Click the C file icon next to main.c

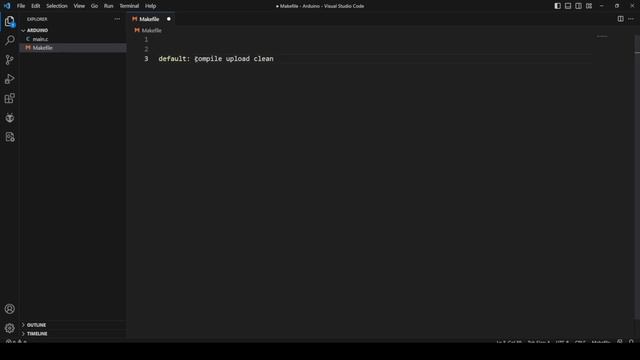tap(28, 39)
